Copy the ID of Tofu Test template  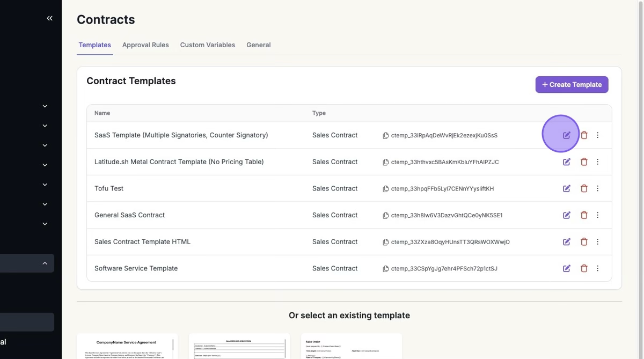pyautogui.click(x=385, y=189)
